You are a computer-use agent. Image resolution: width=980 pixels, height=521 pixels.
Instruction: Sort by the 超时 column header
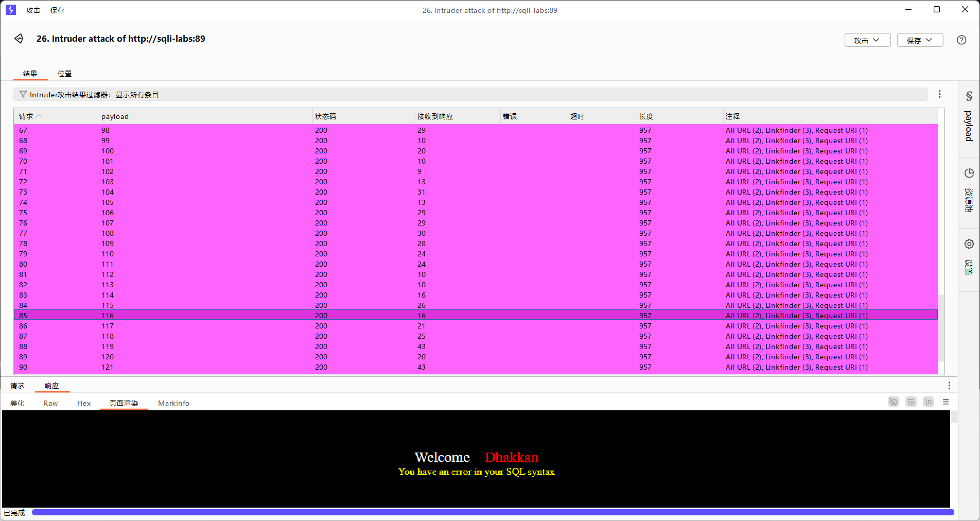602,116
